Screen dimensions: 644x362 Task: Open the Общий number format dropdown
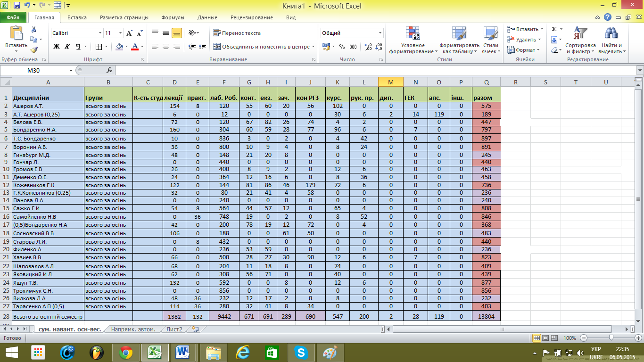click(380, 33)
